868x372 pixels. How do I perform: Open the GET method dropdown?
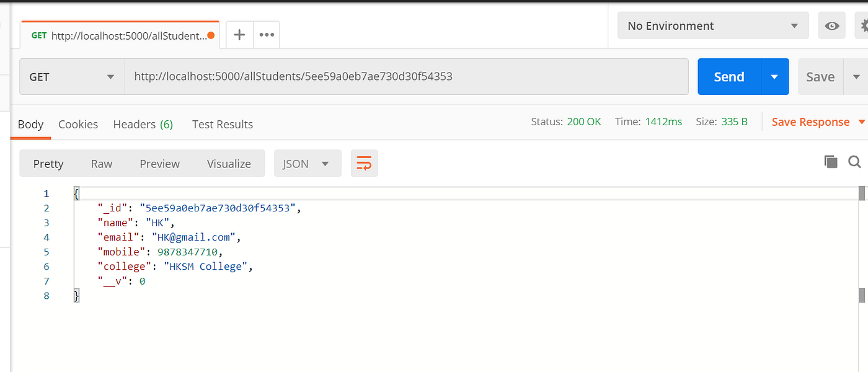point(71,76)
